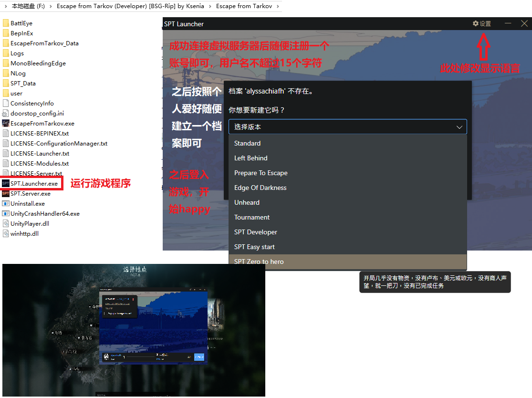Choose the SPT Developer profile
Screen dimensions: 532x398
tap(348, 232)
